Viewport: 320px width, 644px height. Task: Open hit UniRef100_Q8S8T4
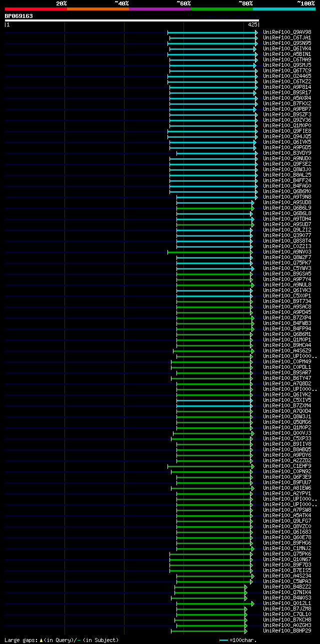pos(287,241)
